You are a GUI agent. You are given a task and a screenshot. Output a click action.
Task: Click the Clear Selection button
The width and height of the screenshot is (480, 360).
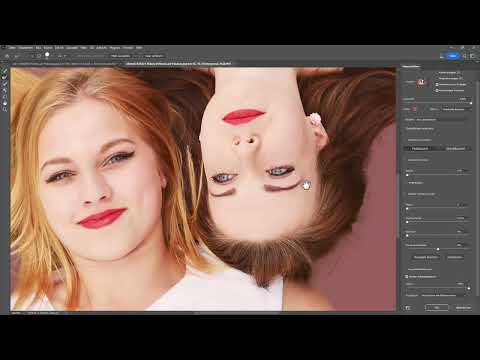click(426, 257)
